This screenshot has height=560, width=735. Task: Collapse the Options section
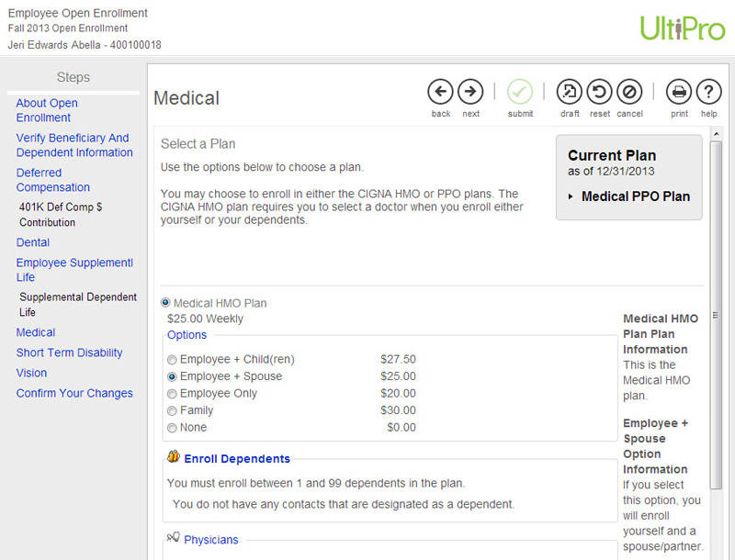tap(187, 334)
